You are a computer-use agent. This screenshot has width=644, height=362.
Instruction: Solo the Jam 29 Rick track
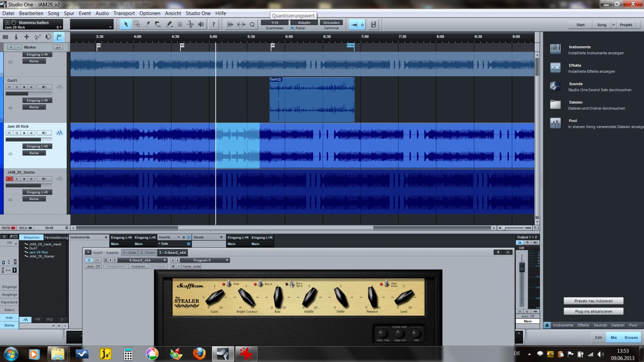pos(17,133)
